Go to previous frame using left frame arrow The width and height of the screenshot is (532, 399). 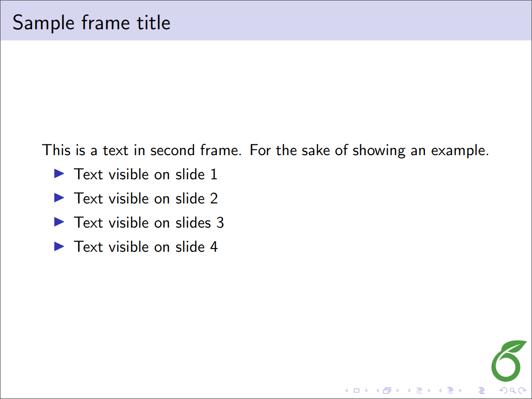377,391
